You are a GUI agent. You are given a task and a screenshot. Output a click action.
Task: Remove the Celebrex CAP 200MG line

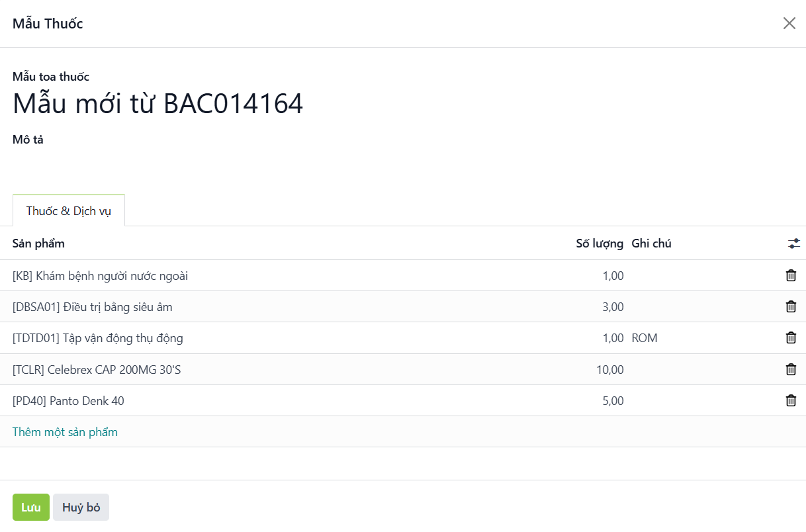pyautogui.click(x=791, y=370)
